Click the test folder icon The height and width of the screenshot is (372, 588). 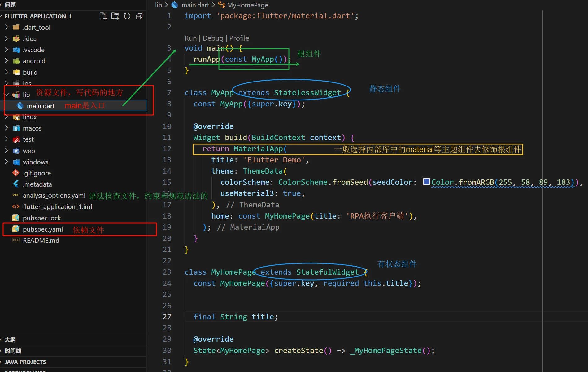click(x=16, y=139)
